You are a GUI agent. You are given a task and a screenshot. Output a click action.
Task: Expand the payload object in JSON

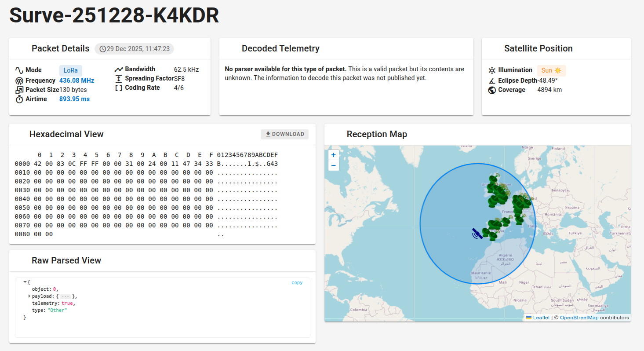pos(29,296)
